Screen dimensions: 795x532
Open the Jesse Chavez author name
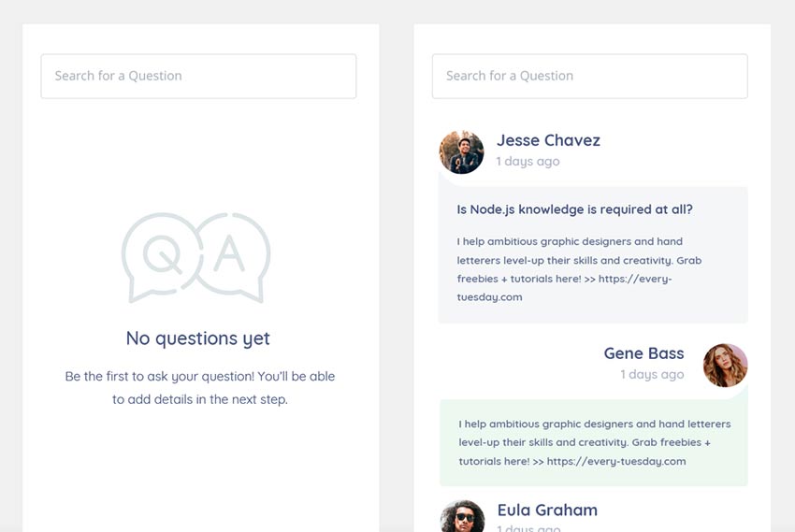point(548,140)
